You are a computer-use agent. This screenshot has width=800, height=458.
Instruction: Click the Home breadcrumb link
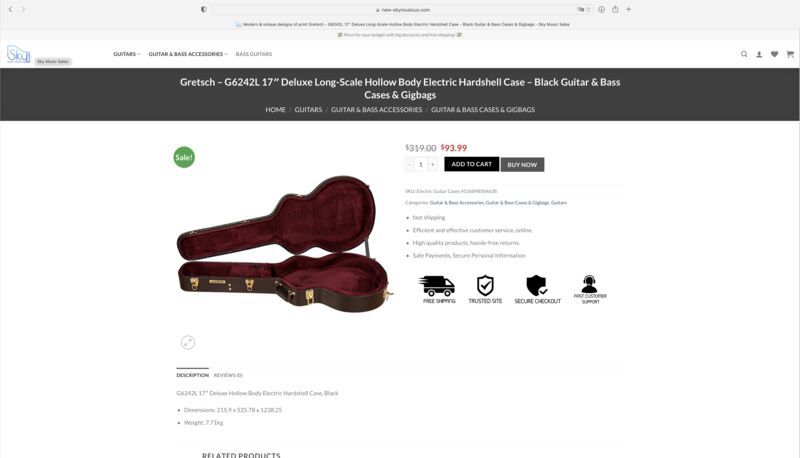276,110
